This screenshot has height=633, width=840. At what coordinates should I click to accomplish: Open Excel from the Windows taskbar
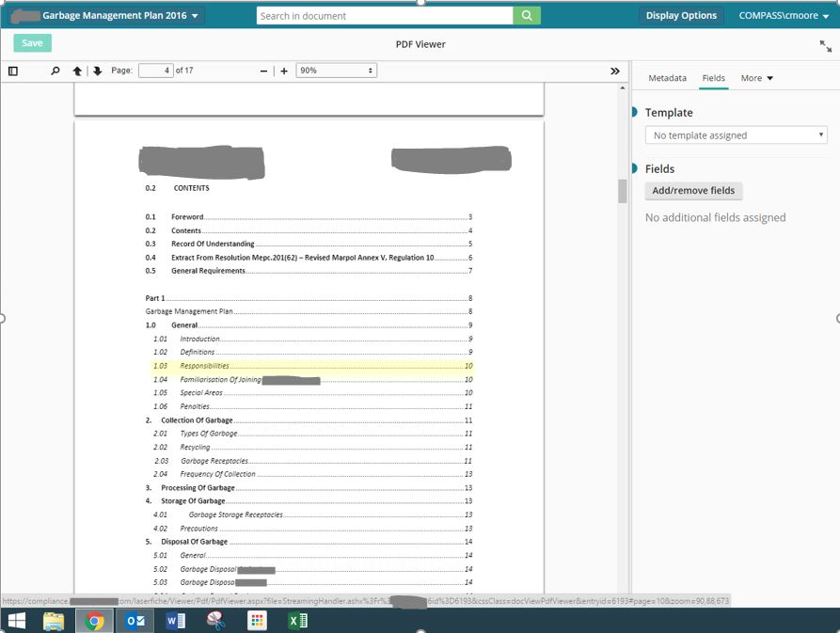[297, 621]
